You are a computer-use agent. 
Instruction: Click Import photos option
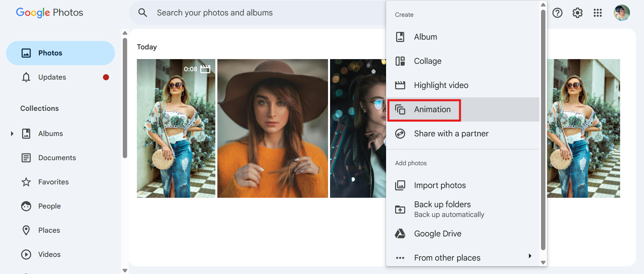click(x=440, y=185)
